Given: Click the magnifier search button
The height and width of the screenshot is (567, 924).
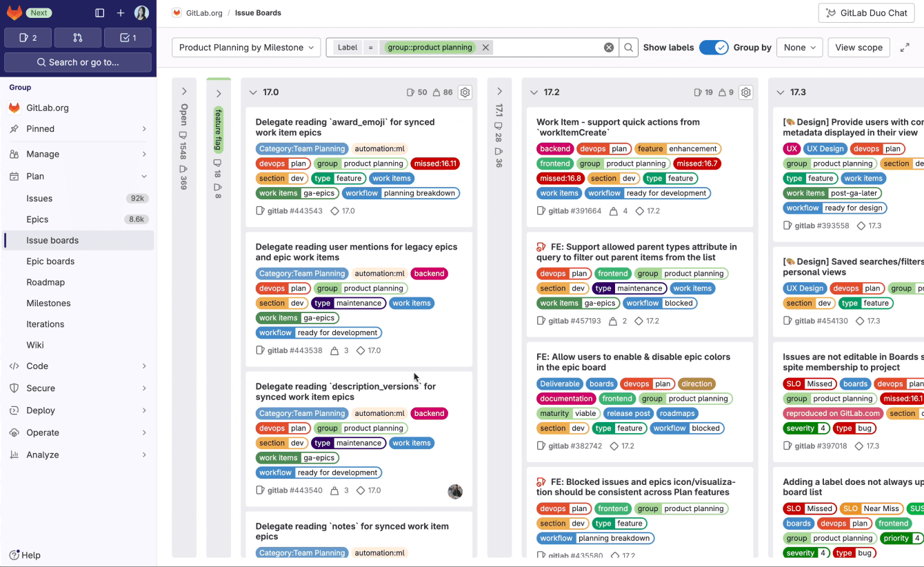Looking at the screenshot, I should 628,48.
